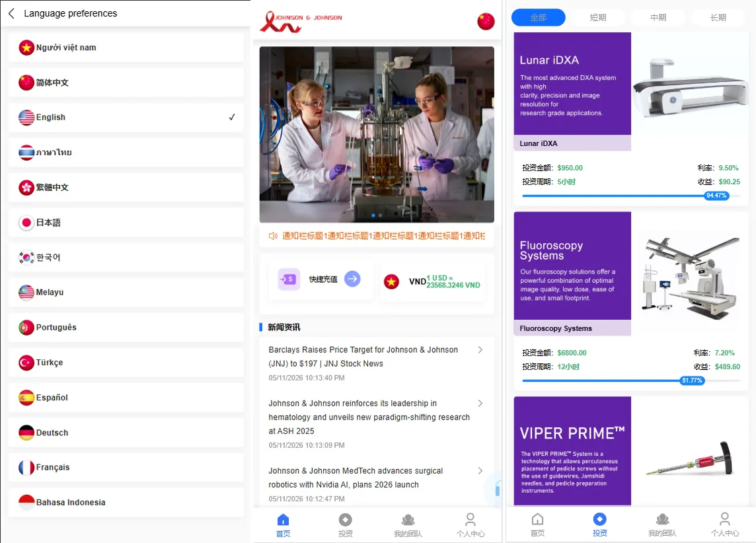This screenshot has width=756, height=543.
Task: Open 首页 home tab in middle panel
Action: click(x=283, y=525)
